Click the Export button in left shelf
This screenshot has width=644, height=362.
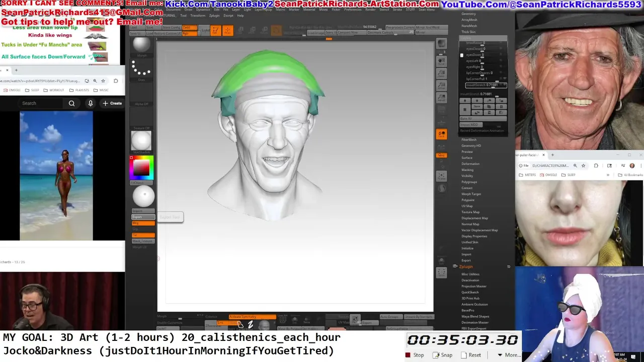pos(143,217)
